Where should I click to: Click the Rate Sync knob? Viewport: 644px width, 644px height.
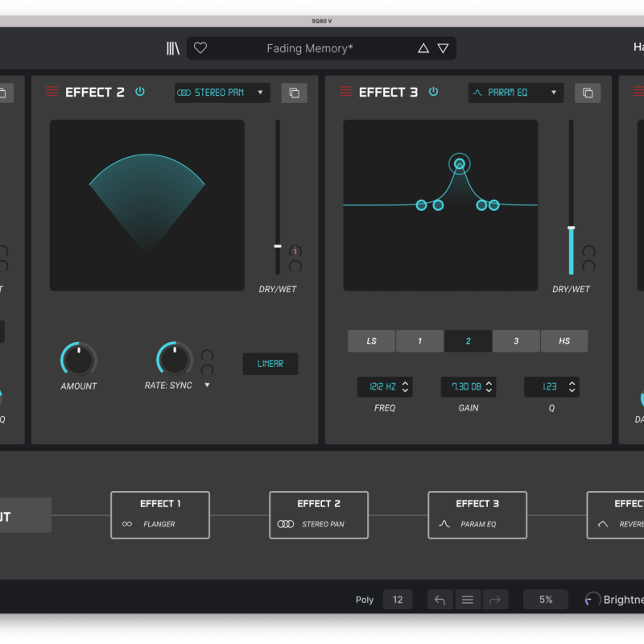pyautogui.click(x=175, y=359)
